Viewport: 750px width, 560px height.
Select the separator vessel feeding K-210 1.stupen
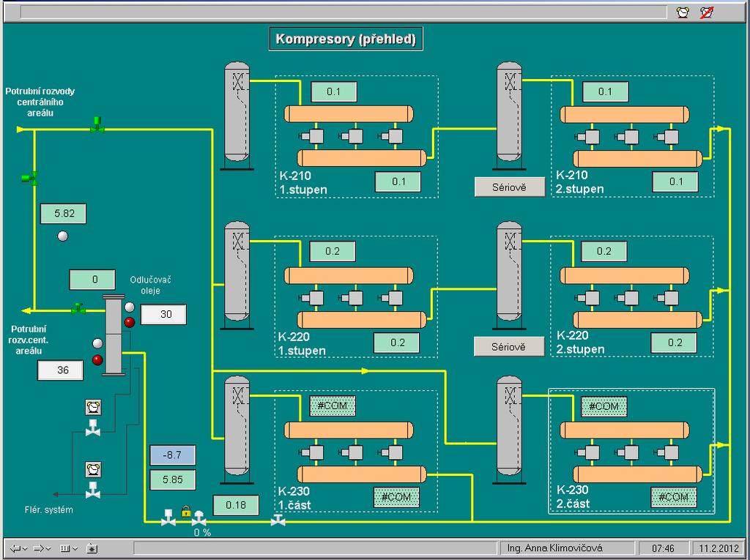(x=237, y=115)
